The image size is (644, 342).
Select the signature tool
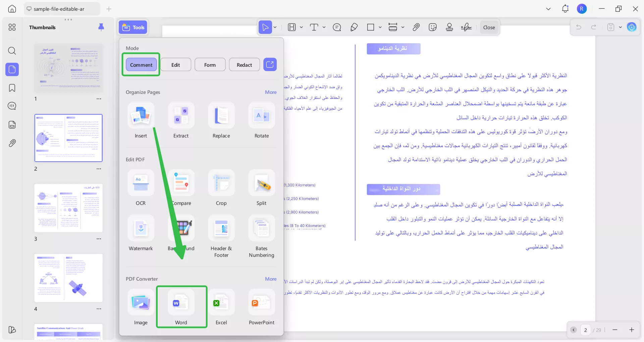click(x=466, y=27)
